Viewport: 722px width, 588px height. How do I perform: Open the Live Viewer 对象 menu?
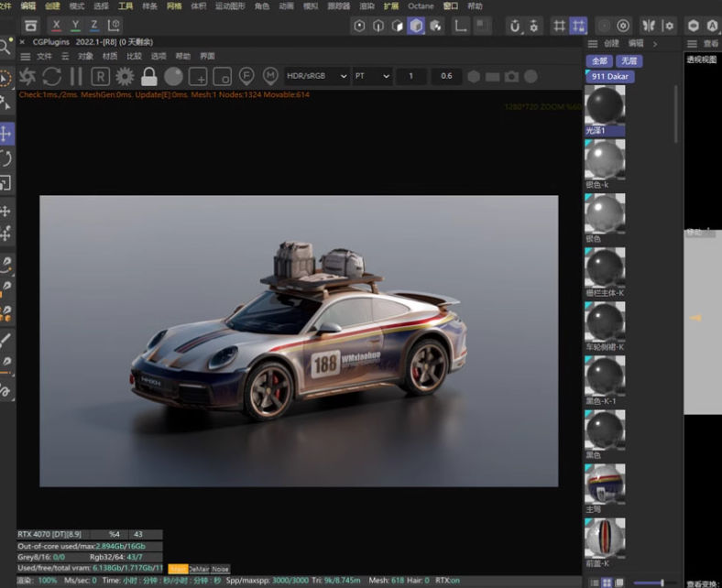pyautogui.click(x=85, y=57)
